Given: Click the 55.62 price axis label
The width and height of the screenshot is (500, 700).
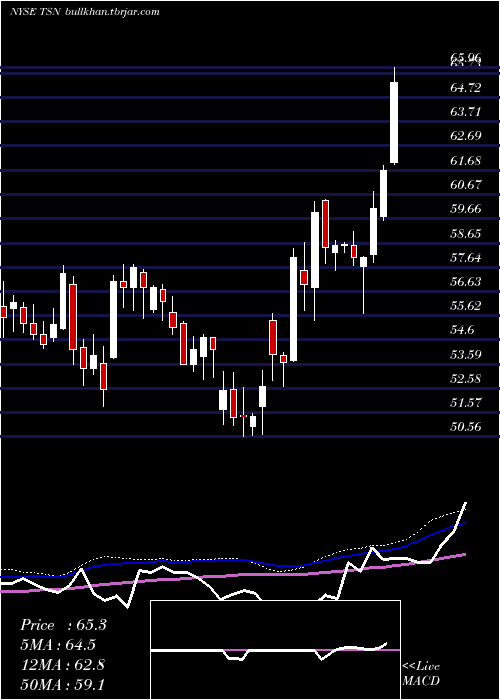Looking at the screenshot, I should click(x=466, y=306).
